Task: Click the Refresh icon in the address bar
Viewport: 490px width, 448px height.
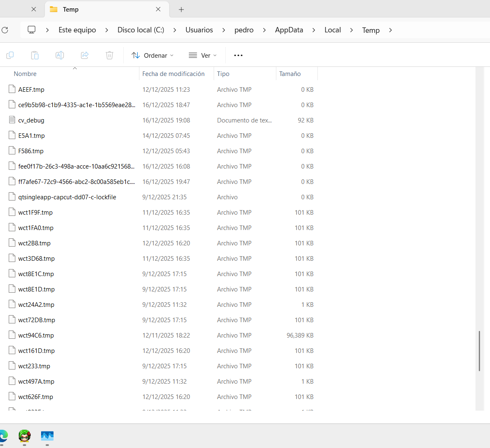Action: (5, 30)
